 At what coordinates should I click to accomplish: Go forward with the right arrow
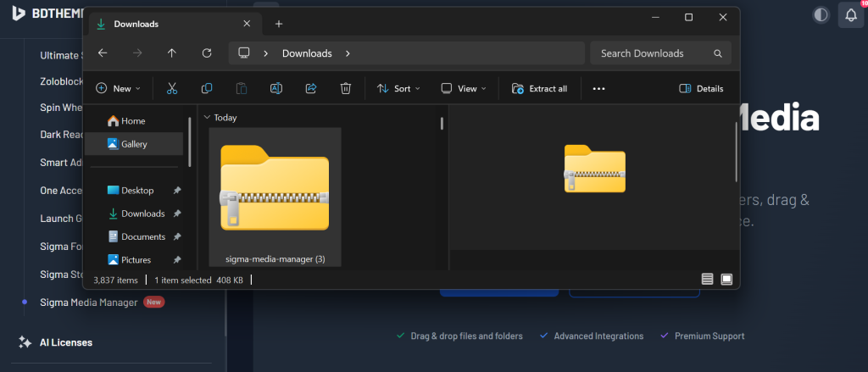[x=137, y=53]
